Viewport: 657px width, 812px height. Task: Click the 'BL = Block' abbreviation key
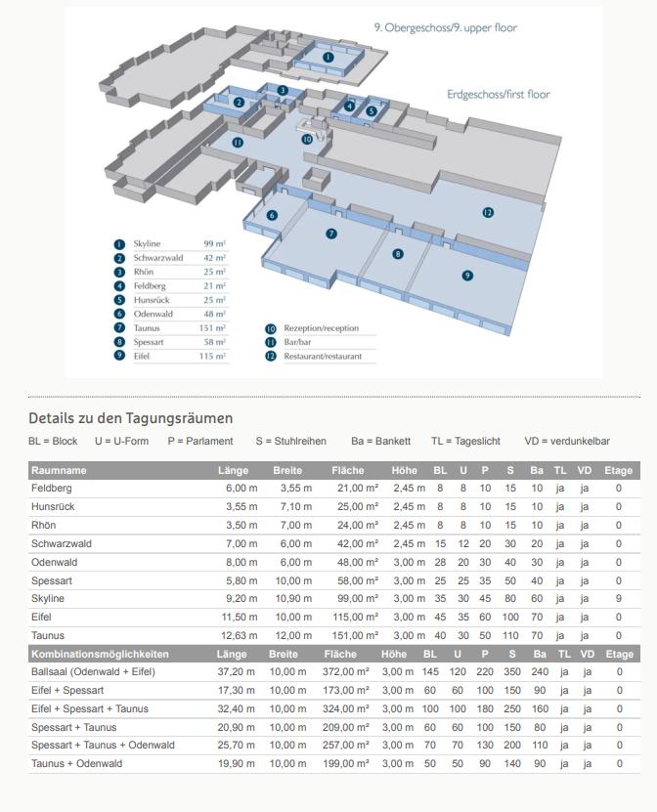(x=53, y=442)
